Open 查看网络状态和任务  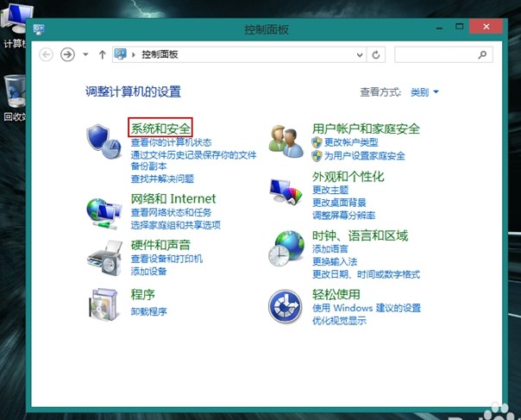pos(171,212)
